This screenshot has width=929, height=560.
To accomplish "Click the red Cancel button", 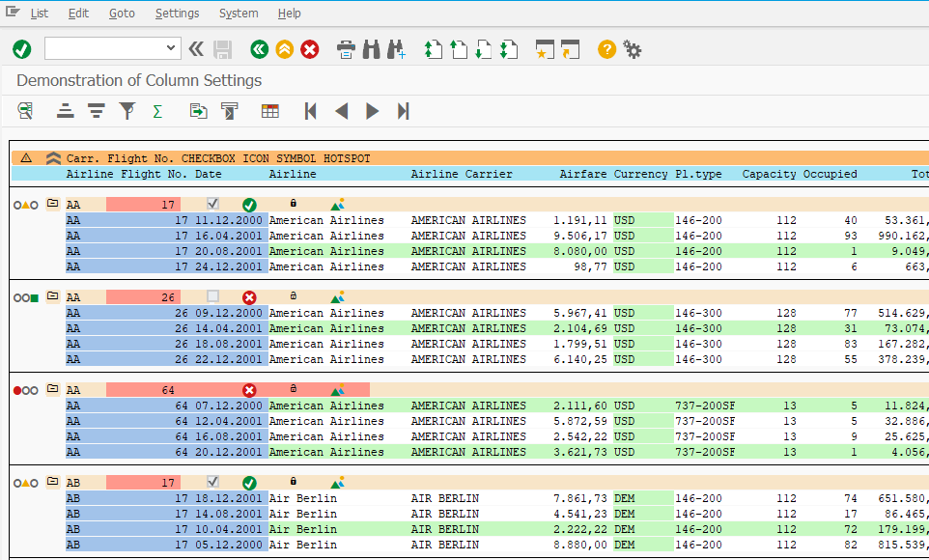I will coord(309,49).
